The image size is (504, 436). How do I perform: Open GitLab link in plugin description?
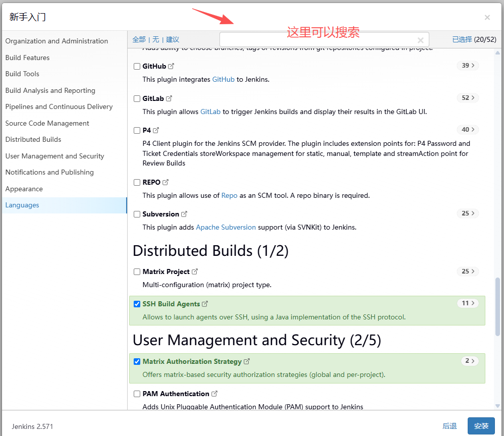pyautogui.click(x=210, y=112)
